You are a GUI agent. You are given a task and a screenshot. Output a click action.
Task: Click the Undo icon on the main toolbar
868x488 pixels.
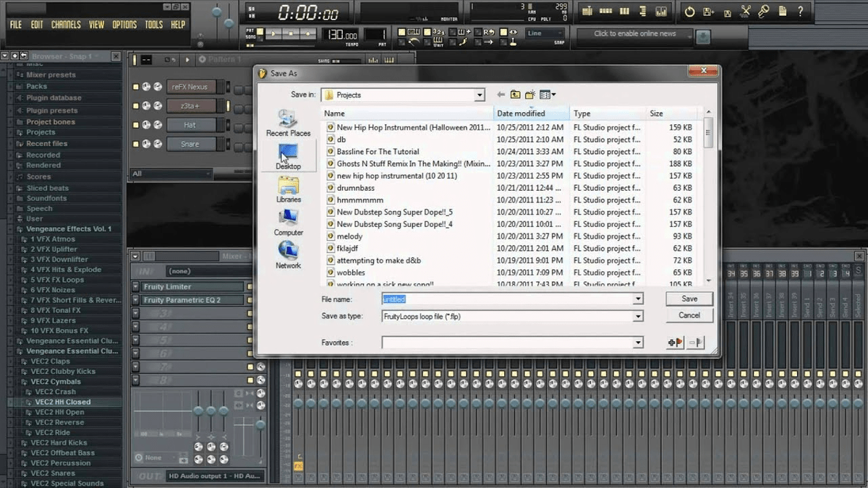tap(691, 12)
